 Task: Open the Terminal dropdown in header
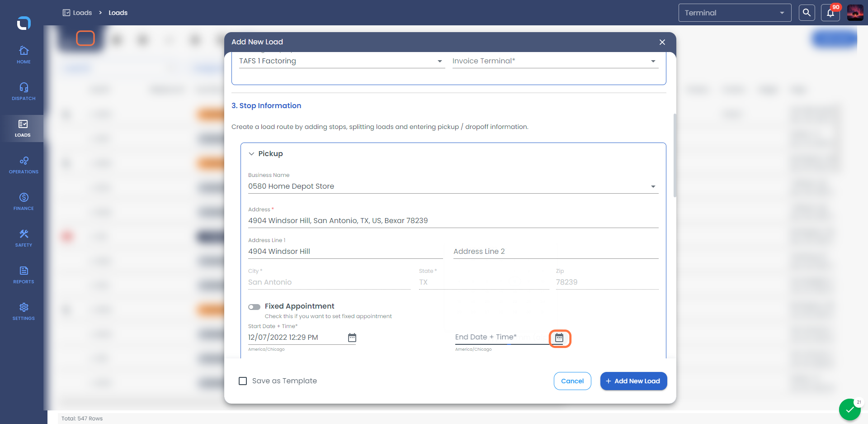(x=735, y=13)
